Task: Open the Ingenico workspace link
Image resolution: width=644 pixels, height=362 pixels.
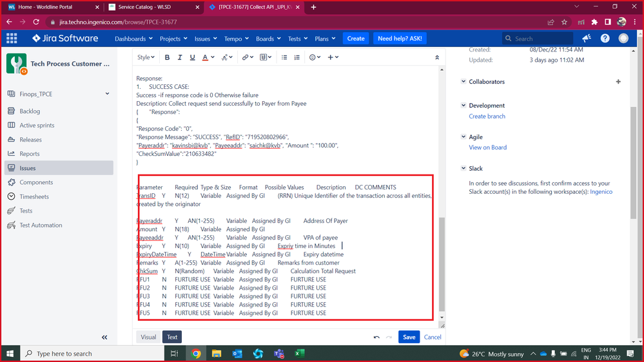Action: 601,192
